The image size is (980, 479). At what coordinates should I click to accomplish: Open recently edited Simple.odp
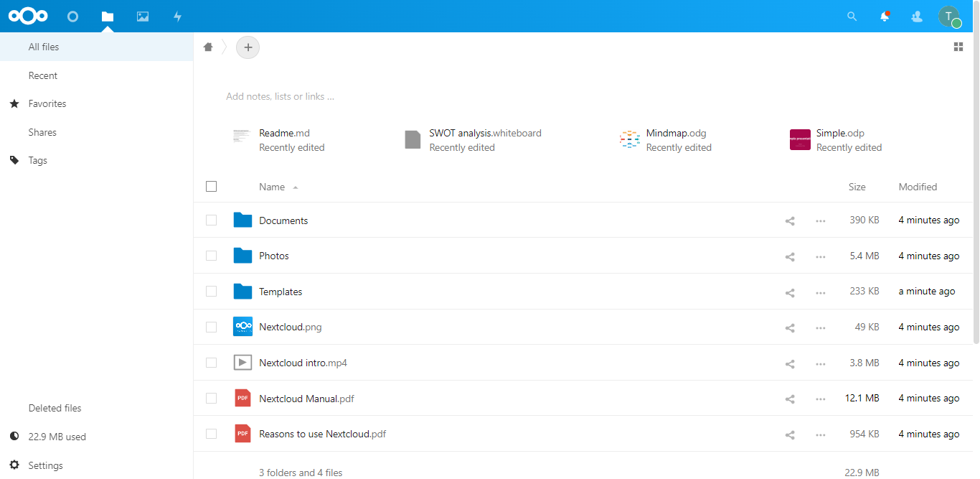[836, 140]
